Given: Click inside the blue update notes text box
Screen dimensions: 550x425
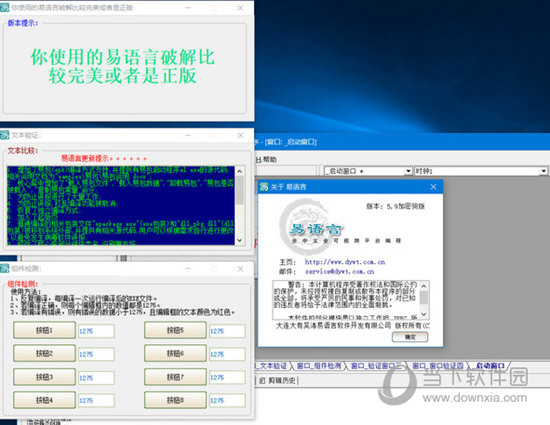Looking at the screenshot, I should pyautogui.click(x=121, y=205).
